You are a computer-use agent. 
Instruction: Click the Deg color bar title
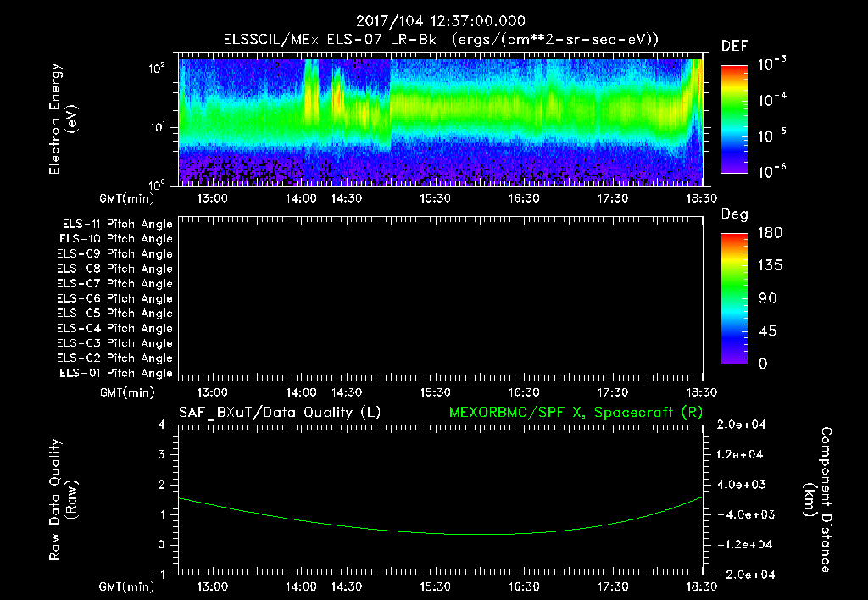pyautogui.click(x=734, y=214)
